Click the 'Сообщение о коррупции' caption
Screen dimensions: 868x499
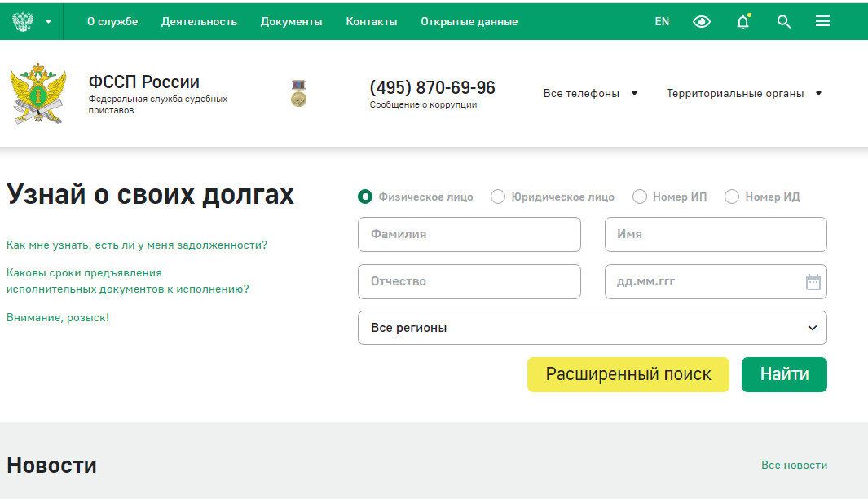coord(424,104)
